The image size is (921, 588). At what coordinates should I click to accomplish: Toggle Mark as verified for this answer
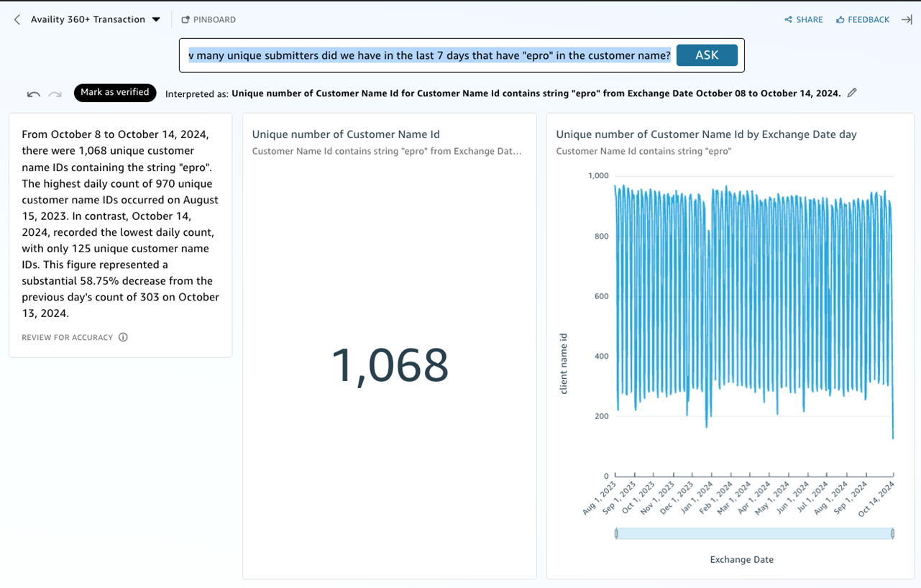tap(115, 93)
